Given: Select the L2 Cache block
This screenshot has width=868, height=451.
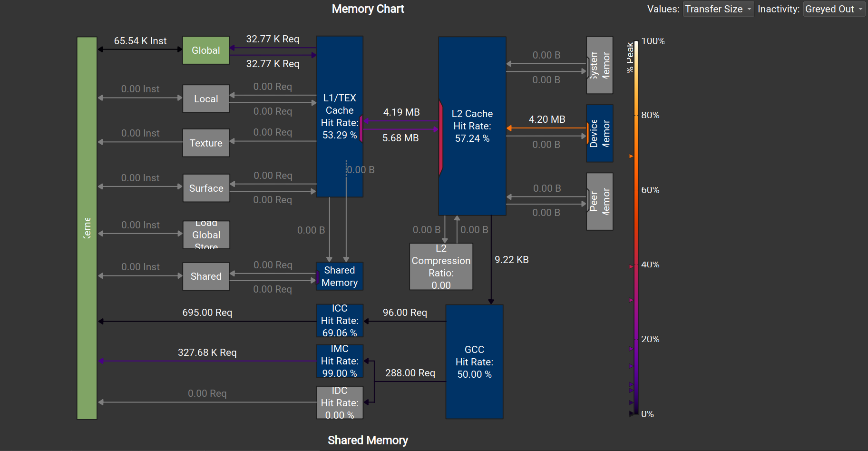Looking at the screenshot, I should 472,126.
